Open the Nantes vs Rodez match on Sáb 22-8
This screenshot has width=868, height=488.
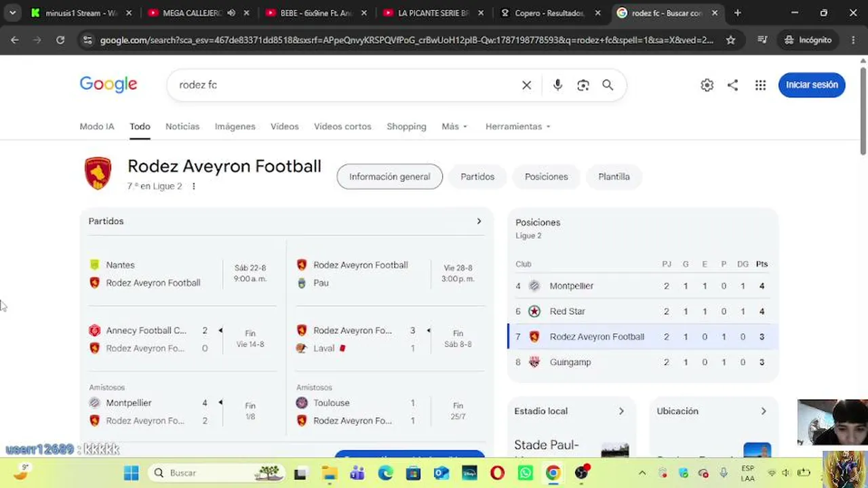tap(182, 274)
